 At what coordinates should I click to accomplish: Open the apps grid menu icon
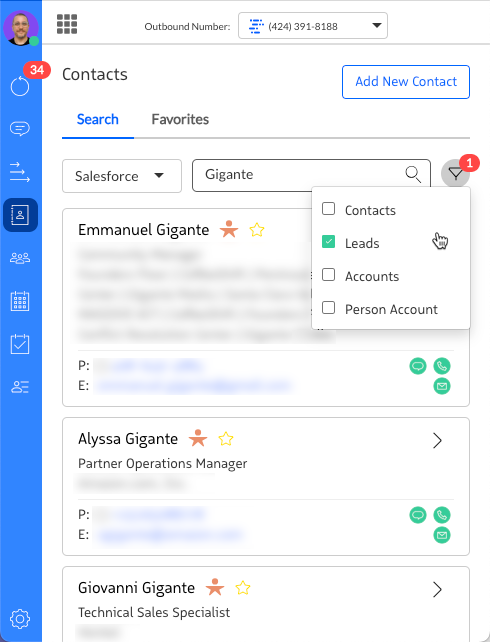67,24
